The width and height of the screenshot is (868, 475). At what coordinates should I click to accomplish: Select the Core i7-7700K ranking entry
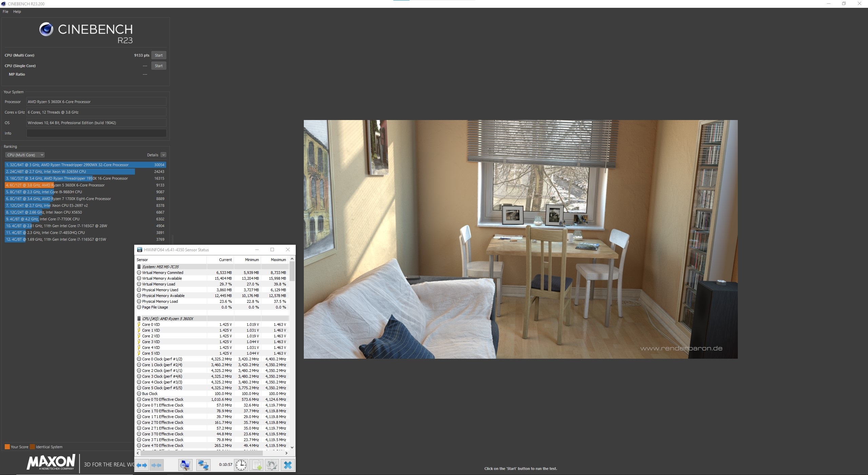85,219
